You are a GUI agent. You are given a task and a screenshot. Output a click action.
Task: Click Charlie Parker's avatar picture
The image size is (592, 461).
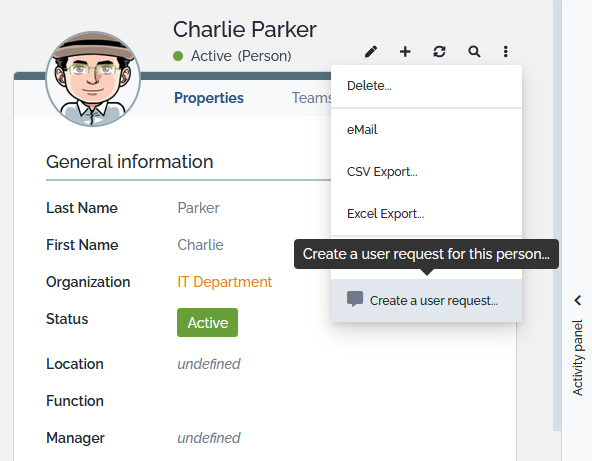[93, 79]
